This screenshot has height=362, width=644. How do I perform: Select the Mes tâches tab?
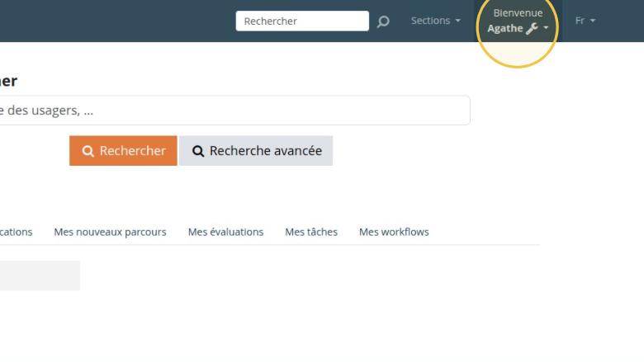[x=311, y=232]
